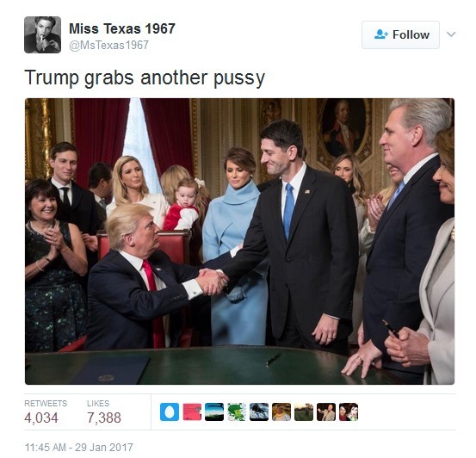476x458 pixels.
Task: Open the green frog avatar liker
Action: 237,412
